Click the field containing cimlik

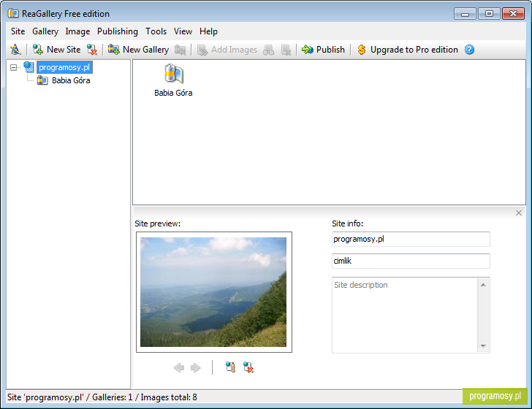point(411,261)
